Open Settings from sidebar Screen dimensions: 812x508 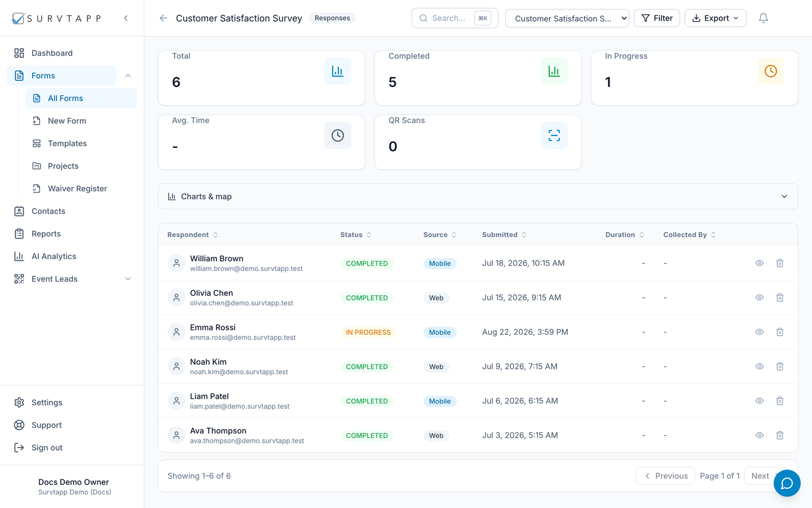coord(72,402)
